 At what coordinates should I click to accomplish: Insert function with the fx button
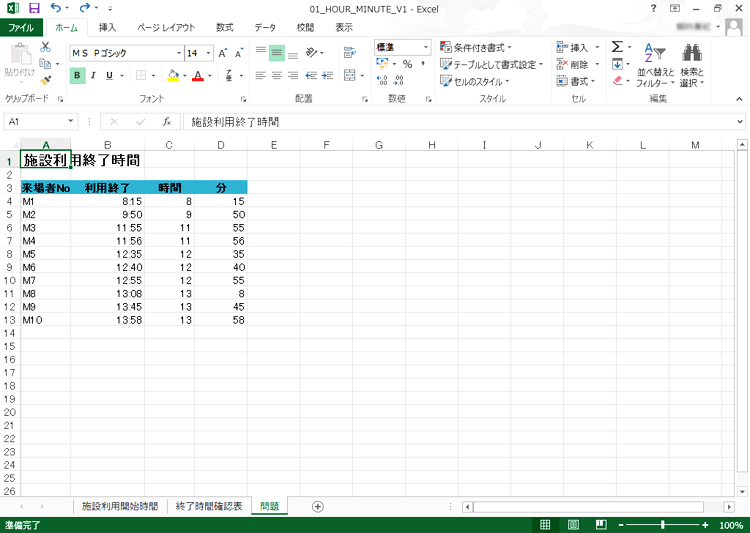[166, 122]
